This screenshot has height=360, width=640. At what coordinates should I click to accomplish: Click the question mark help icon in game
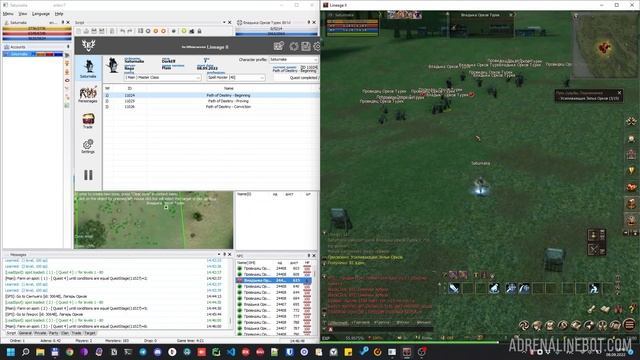[x=632, y=309]
